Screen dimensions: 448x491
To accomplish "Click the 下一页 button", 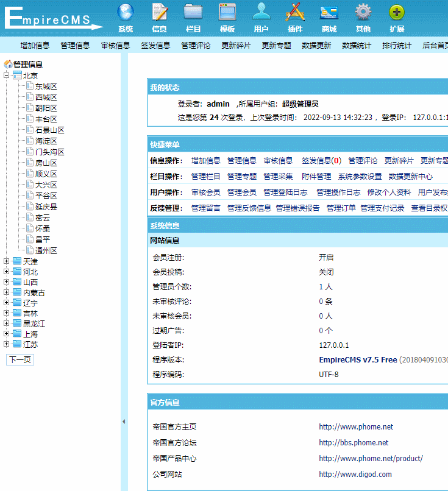I will coord(20,359).
